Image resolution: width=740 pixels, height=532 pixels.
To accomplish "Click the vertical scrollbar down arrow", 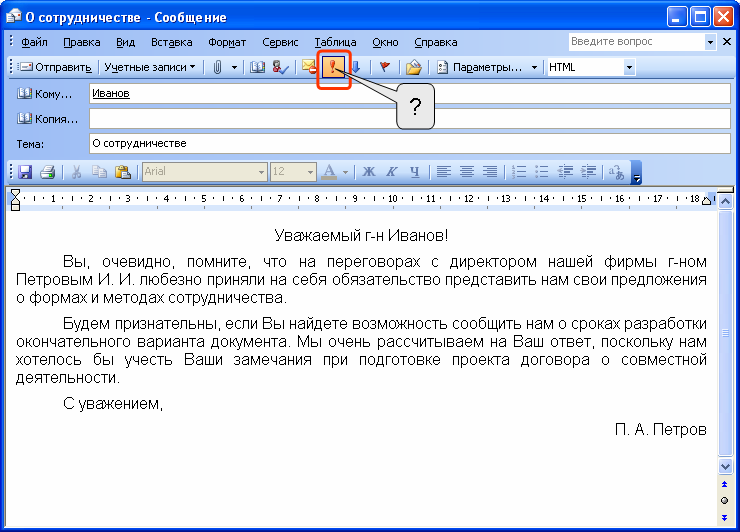I will (725, 466).
